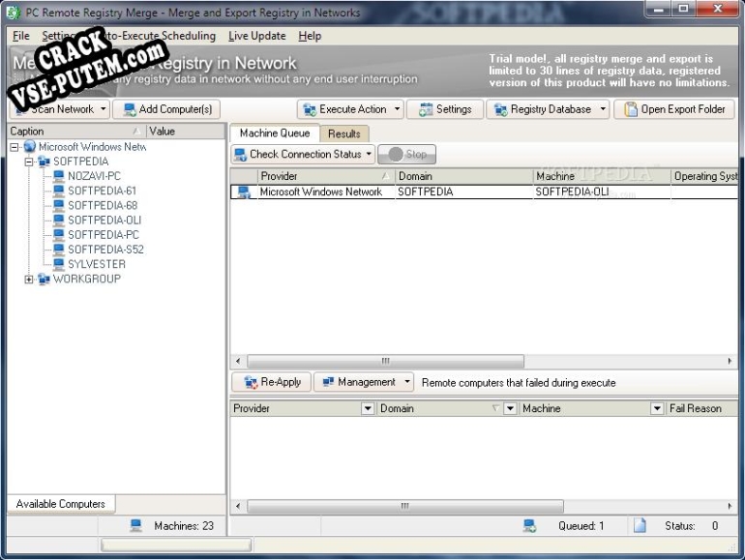Open the File menu
The width and height of the screenshot is (745, 560).
pos(21,36)
